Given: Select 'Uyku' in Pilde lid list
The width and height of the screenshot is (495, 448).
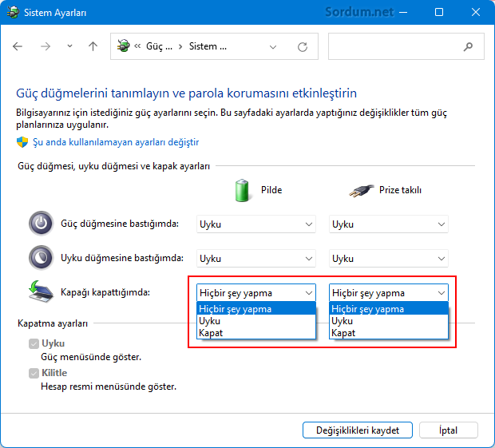Looking at the screenshot, I should pos(256,321).
